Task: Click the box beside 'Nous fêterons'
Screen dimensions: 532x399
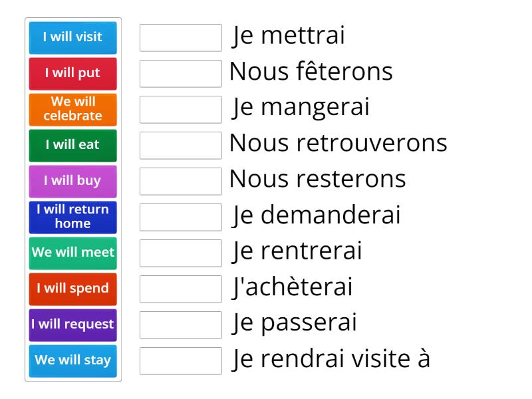Action: (x=180, y=74)
